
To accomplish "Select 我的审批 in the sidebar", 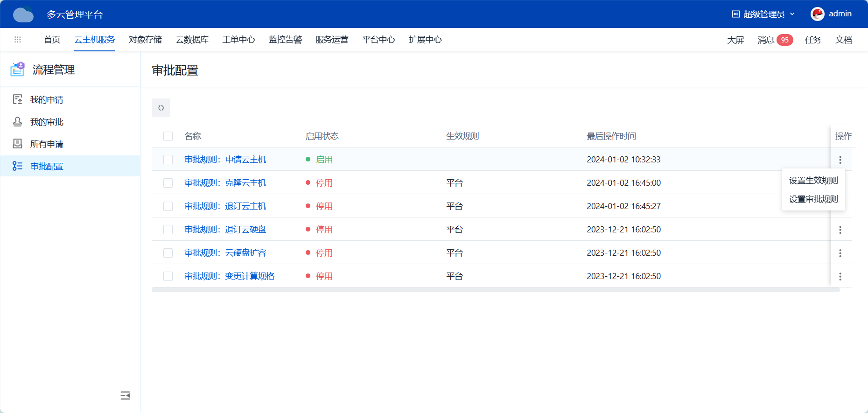I will [70, 122].
